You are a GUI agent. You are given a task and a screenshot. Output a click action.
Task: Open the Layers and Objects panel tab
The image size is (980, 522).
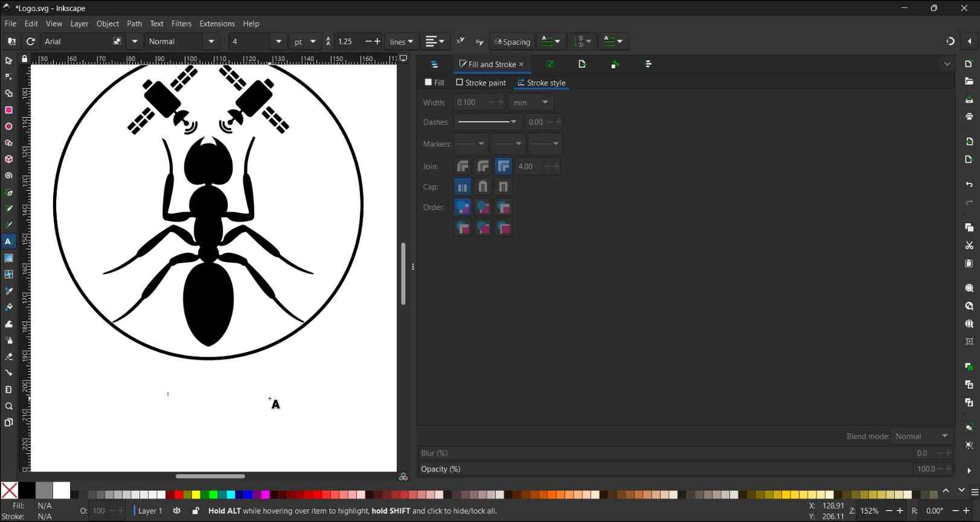coord(434,64)
